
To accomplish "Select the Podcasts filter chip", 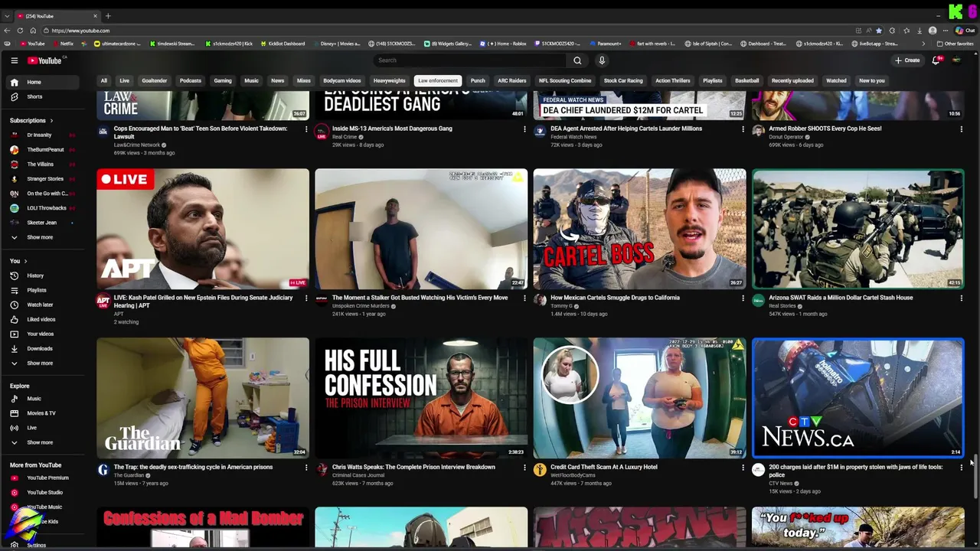I will coord(191,80).
